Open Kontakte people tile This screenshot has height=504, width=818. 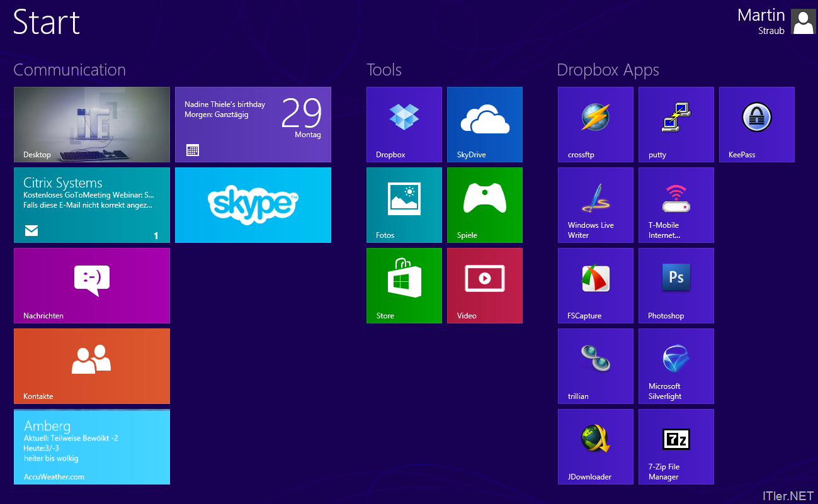tap(92, 366)
